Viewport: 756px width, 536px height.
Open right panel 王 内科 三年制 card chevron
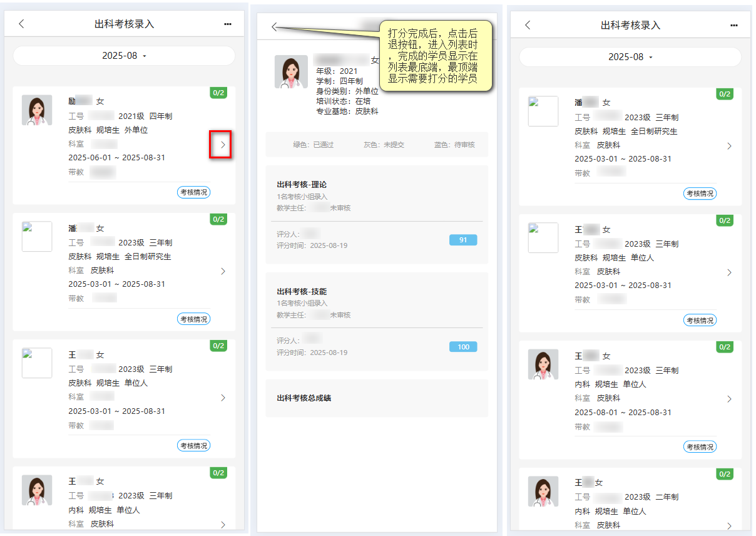[729, 399]
